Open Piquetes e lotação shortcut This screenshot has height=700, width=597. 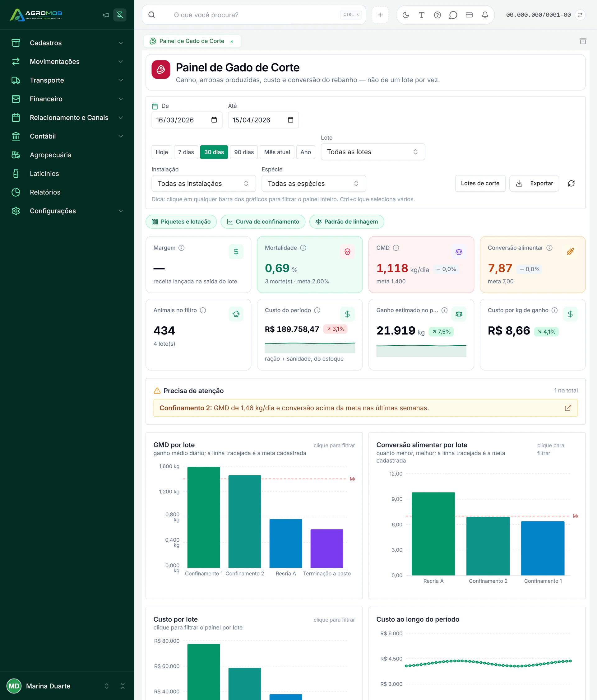tap(181, 222)
